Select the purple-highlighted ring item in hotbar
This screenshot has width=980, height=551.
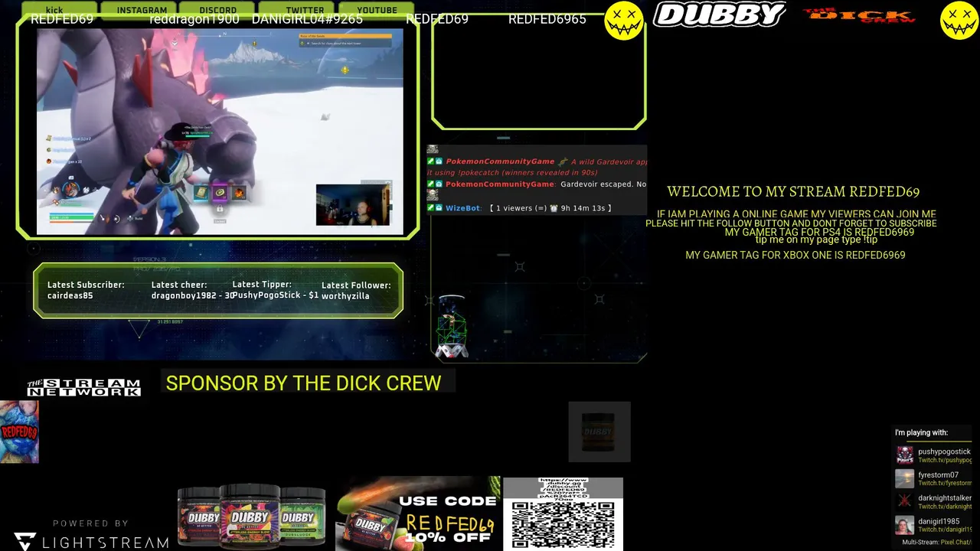click(220, 193)
